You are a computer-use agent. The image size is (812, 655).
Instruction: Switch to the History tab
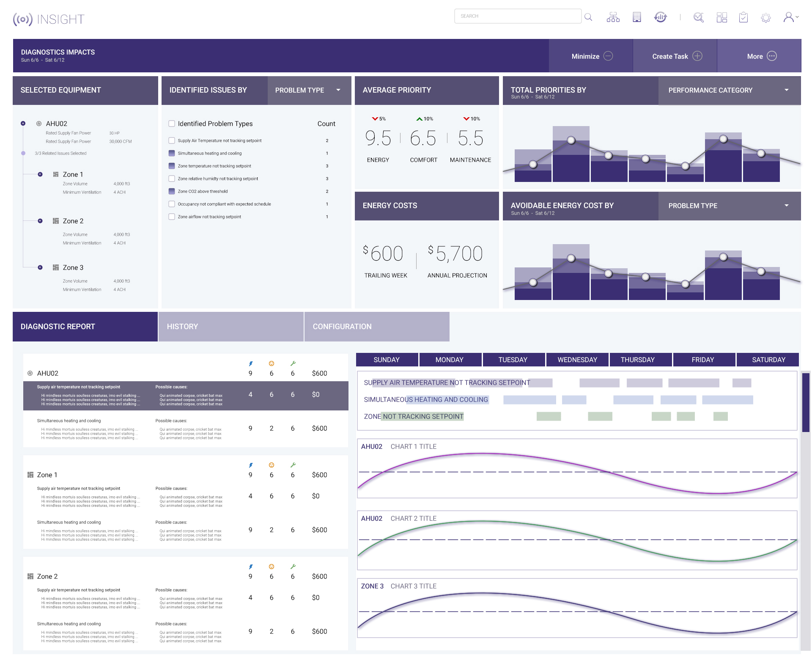230,327
